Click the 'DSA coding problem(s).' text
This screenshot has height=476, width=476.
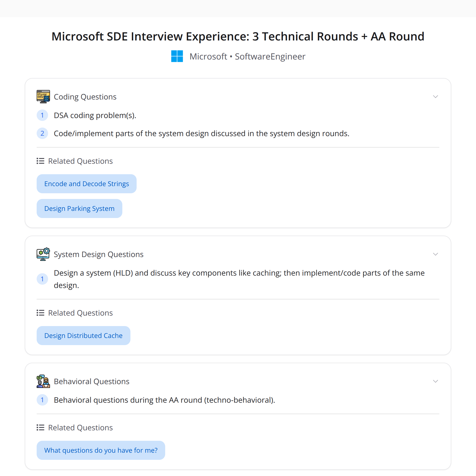pos(95,115)
